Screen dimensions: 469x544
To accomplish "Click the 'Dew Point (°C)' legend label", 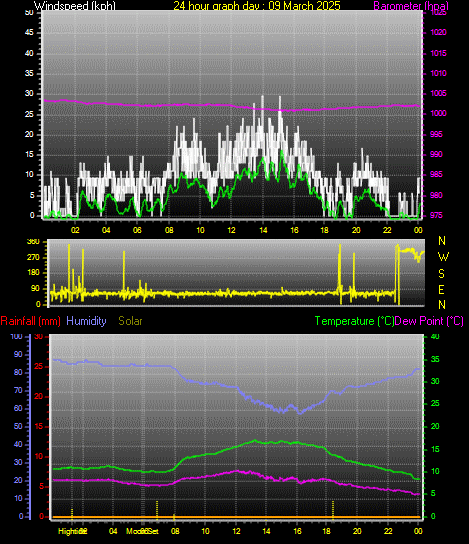I will pyautogui.click(x=429, y=321).
